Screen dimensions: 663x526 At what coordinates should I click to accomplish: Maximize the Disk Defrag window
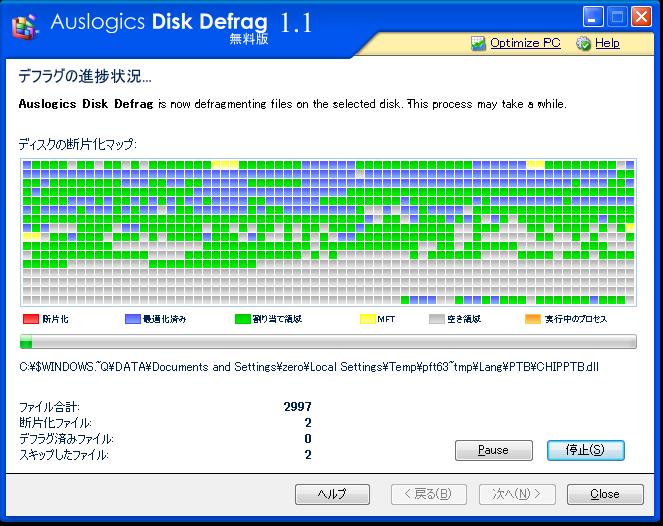tap(617, 16)
